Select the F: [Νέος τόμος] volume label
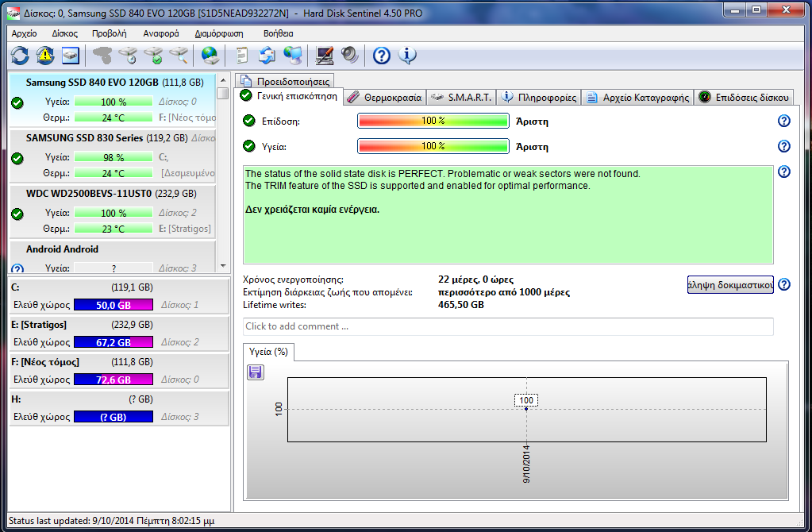 pyautogui.click(x=45, y=362)
